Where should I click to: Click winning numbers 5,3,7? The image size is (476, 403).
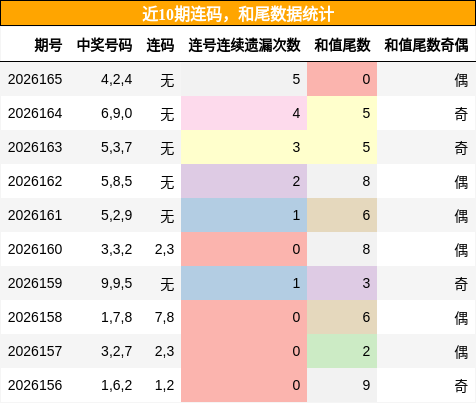pyautogui.click(x=117, y=148)
